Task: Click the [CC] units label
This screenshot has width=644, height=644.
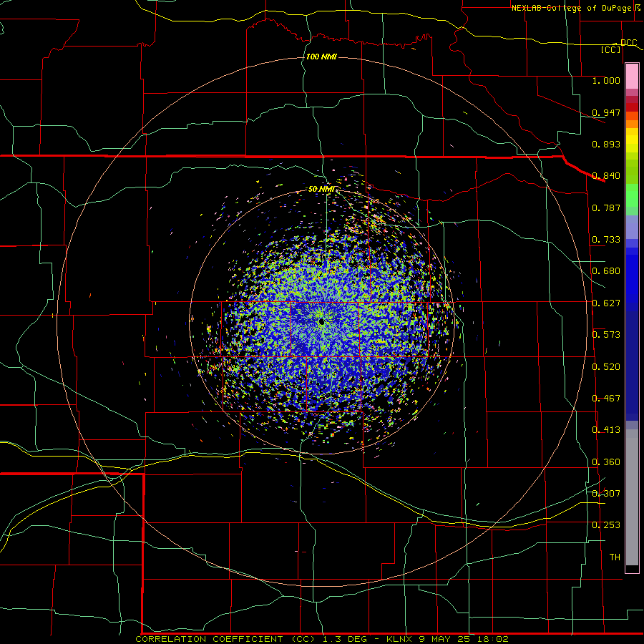Action: click(611, 49)
